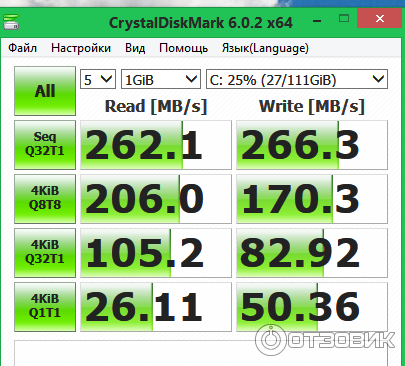405x366 pixels.
Task: Expand the test count dropdown showing 5
Action: [98, 79]
